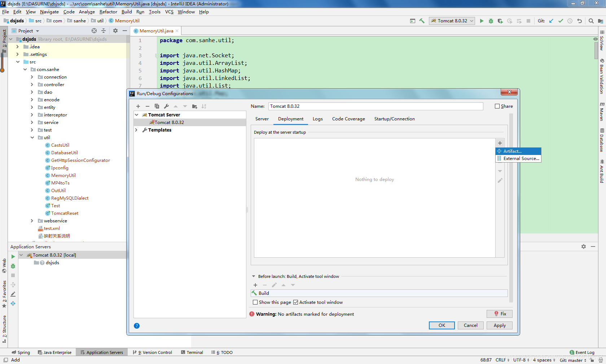Collapse the Before launch section
606x364 pixels.
(x=254, y=276)
